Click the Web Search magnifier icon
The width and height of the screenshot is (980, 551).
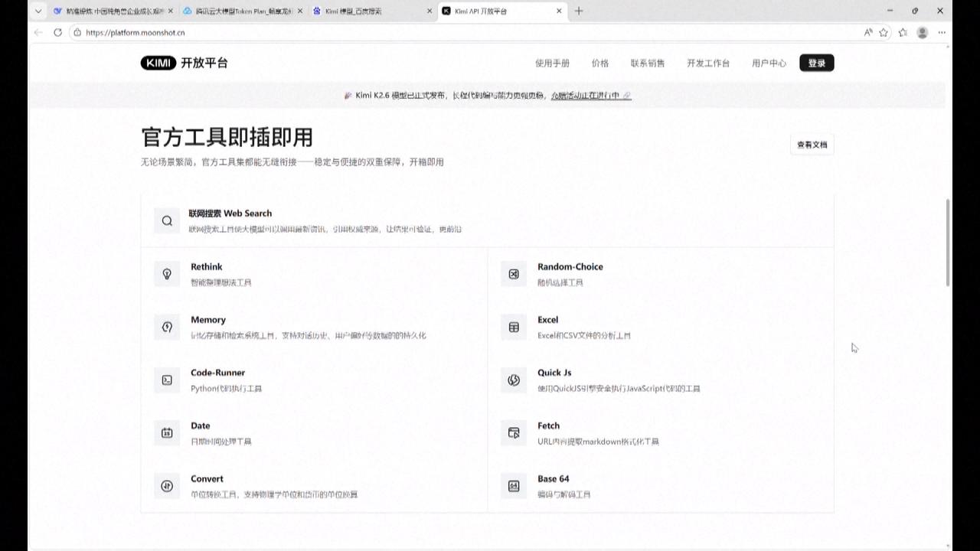pyautogui.click(x=167, y=221)
